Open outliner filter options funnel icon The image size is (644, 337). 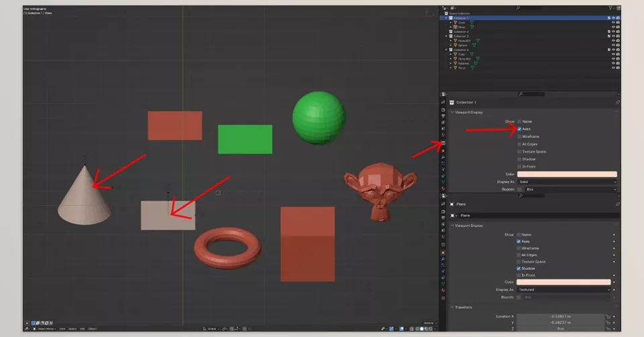click(610, 8)
